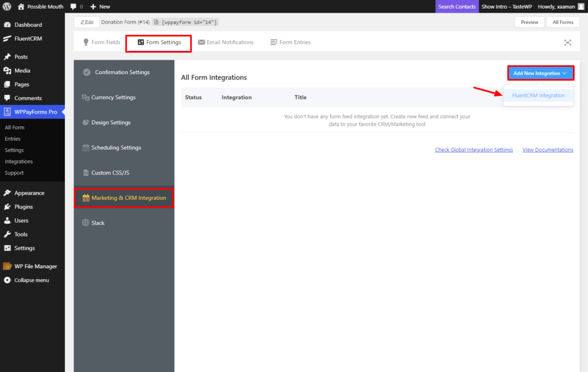Open WP File Manager folder icon
This screenshot has width=588, height=372.
[7, 266]
